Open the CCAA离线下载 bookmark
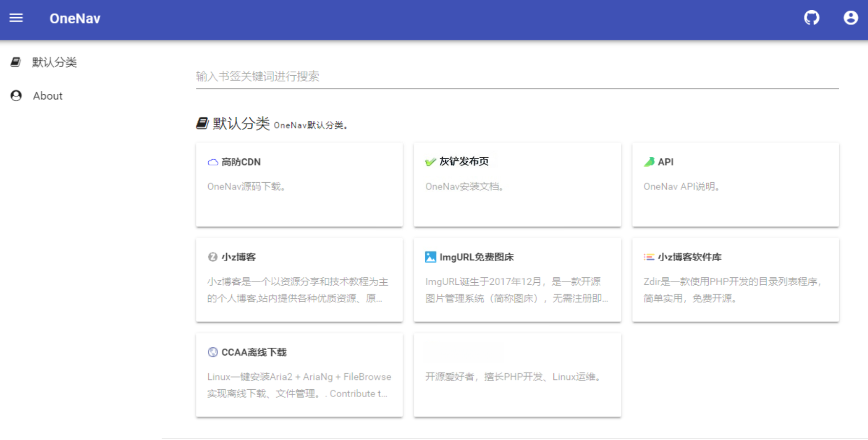 [x=254, y=353]
